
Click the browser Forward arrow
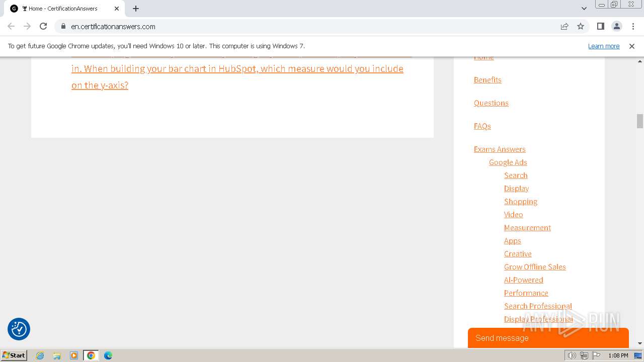(27, 26)
